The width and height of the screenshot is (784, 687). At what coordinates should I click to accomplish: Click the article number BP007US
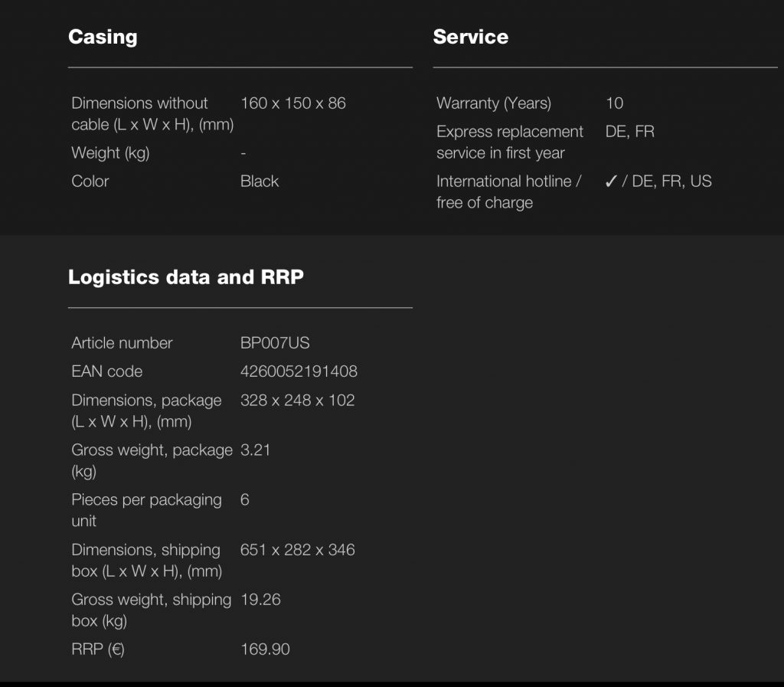point(275,343)
